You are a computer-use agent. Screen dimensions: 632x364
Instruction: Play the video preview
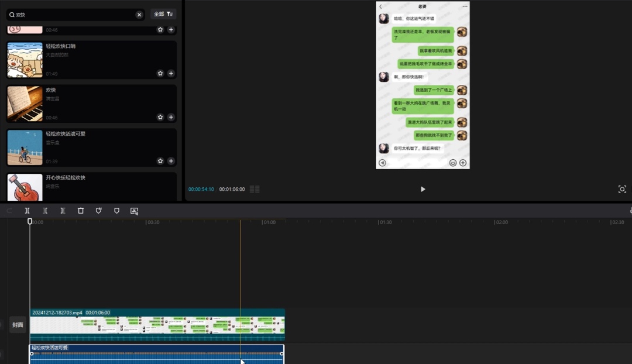[423, 189]
